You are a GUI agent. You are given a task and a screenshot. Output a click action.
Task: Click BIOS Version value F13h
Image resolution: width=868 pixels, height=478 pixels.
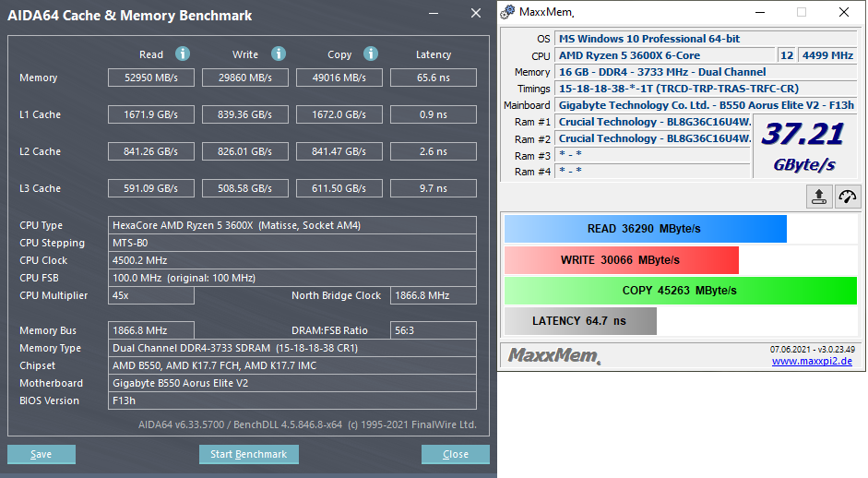[292, 401]
